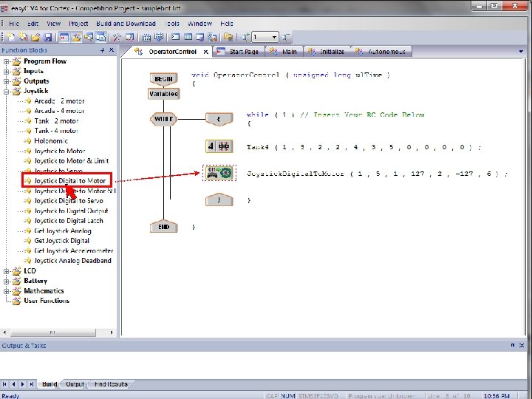Open the tab list dropdown arrow
Viewport: 532px width, 399px height.
(x=521, y=52)
